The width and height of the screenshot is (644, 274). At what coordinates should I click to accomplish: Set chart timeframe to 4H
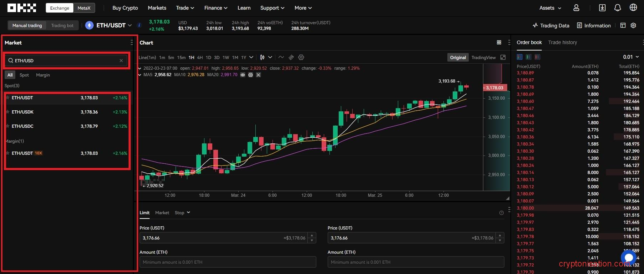coord(200,57)
